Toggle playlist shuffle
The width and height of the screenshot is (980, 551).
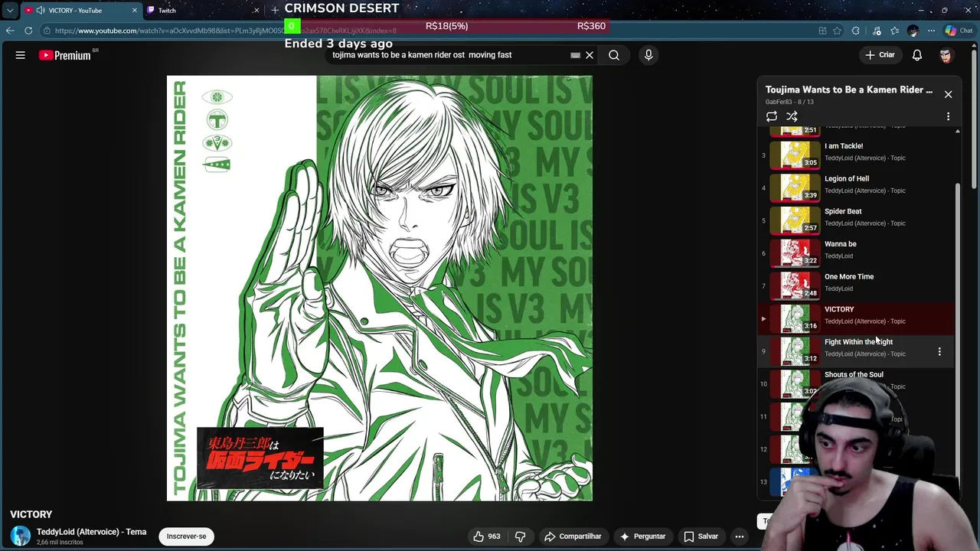point(792,116)
